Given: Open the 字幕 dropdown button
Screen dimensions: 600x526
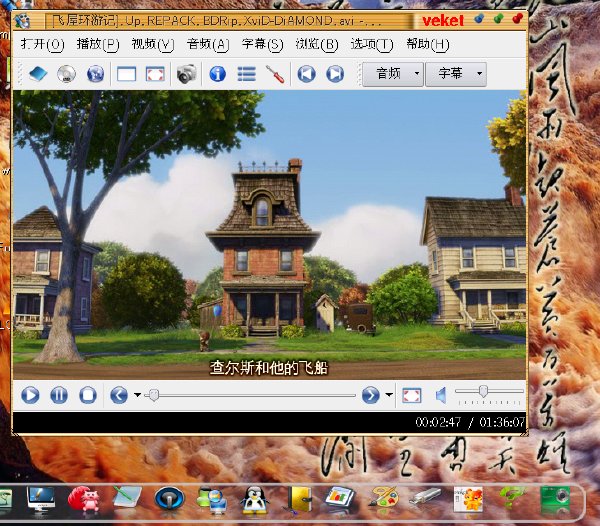Looking at the screenshot, I should coord(456,74).
